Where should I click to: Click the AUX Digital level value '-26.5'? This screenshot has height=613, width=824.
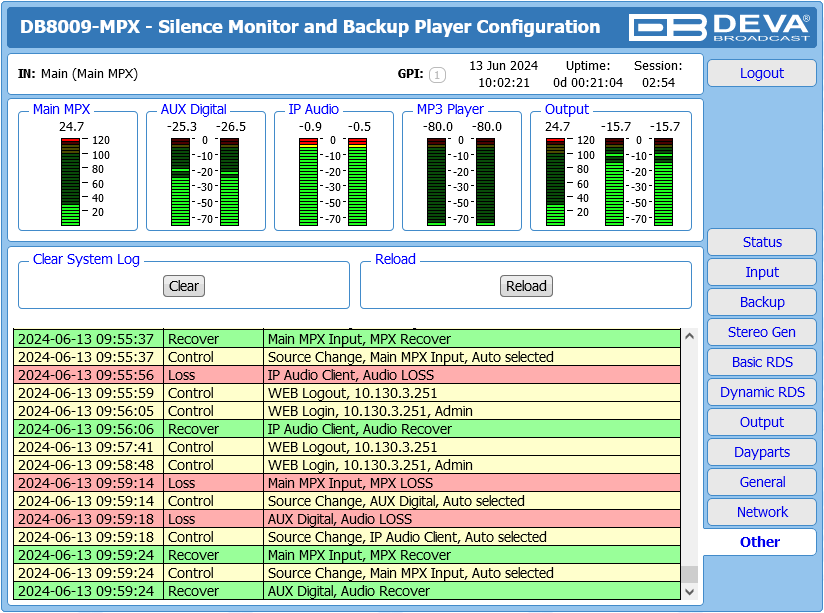(231, 127)
